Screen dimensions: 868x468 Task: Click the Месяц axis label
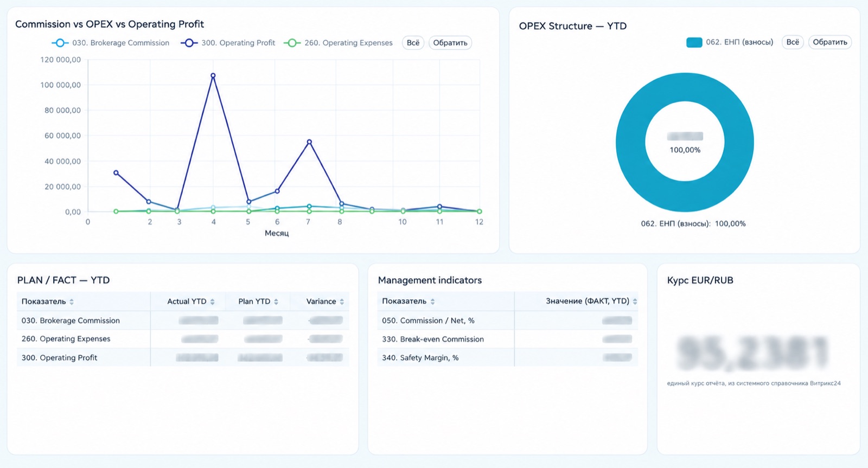277,233
